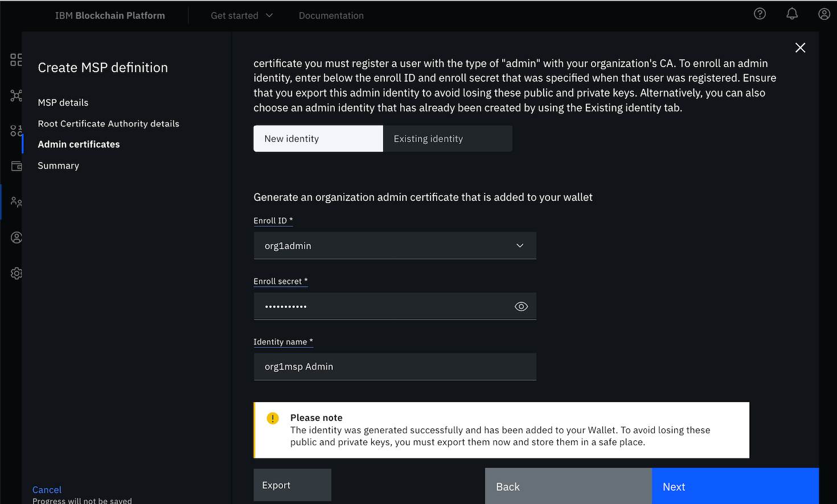Open the Organizations icon in sidebar

coord(17,202)
